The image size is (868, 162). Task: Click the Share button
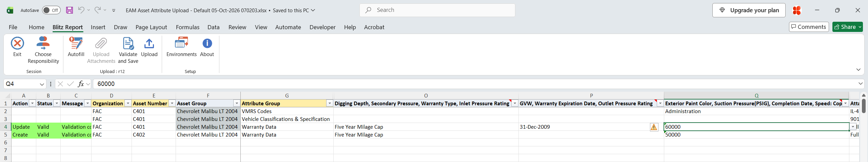click(848, 27)
